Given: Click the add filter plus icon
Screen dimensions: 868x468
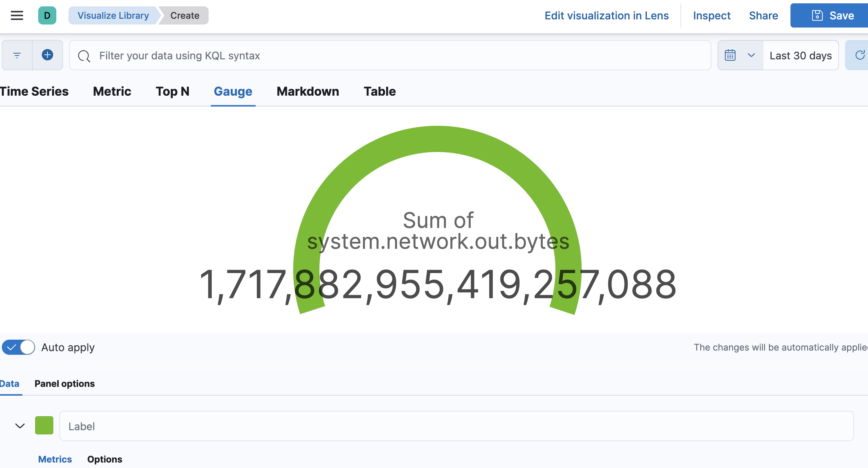Looking at the screenshot, I should point(48,55).
